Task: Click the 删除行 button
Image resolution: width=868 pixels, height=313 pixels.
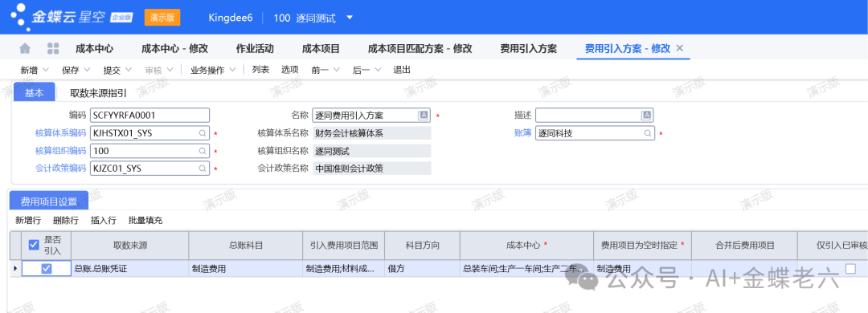Action: click(x=66, y=220)
